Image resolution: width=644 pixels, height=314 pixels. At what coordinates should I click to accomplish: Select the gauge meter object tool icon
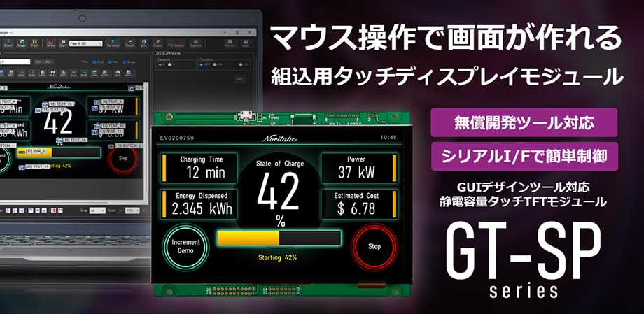118,73
